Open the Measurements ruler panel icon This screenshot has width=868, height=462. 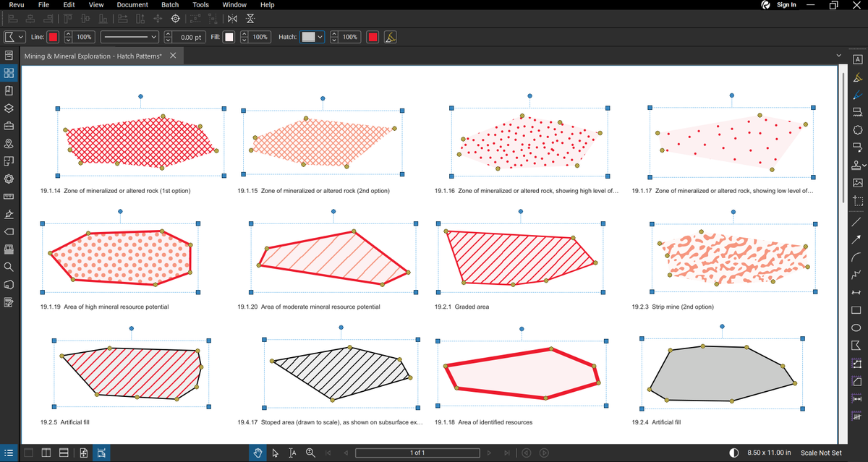pyautogui.click(x=9, y=197)
